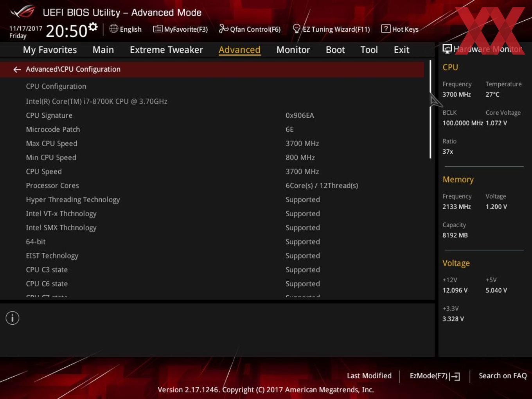
Task: Click the date 11/17/2017 Friday
Action: [25, 32]
